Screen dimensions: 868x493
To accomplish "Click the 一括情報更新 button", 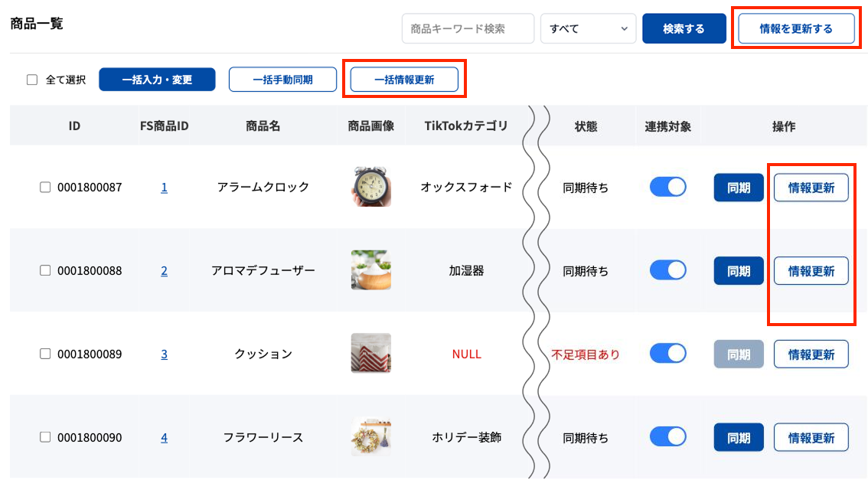I will (404, 80).
